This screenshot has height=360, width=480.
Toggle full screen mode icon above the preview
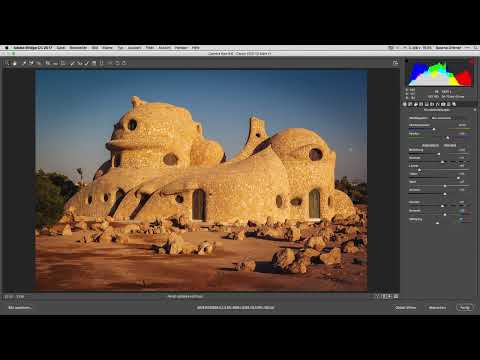coord(395,63)
